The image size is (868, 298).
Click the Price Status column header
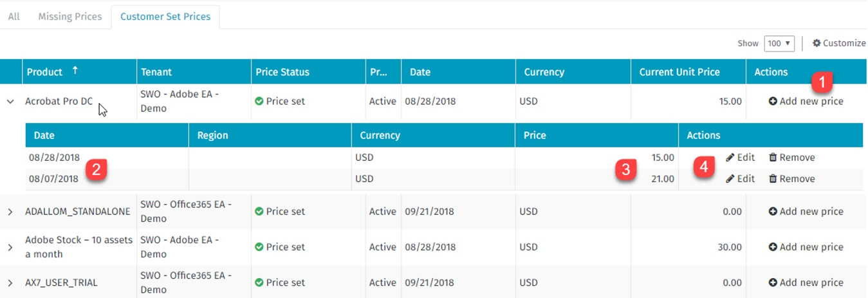[x=282, y=72]
